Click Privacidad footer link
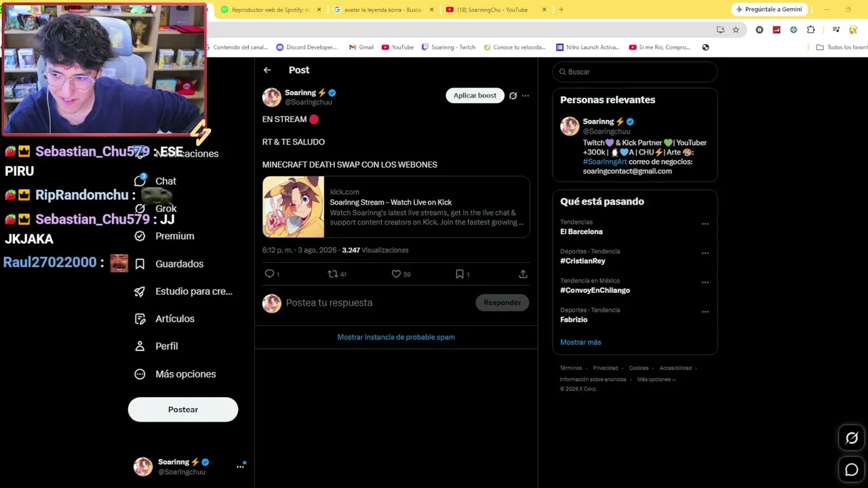 tap(606, 368)
